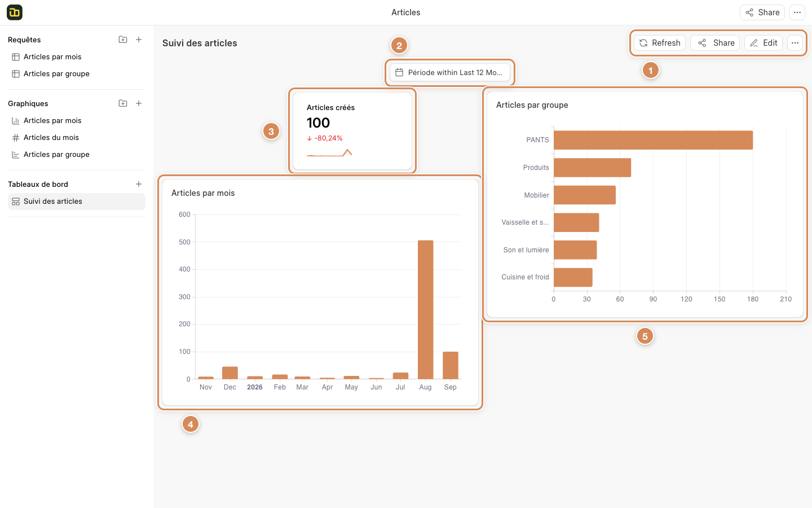Click the Son et lumière bar
The height and width of the screenshot is (508, 812).
(x=575, y=250)
